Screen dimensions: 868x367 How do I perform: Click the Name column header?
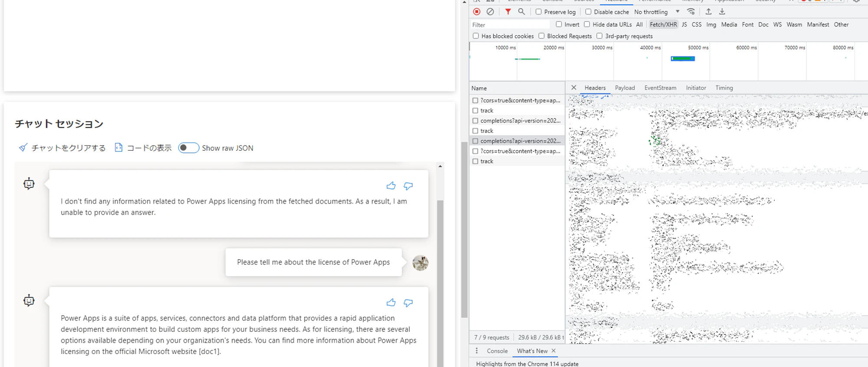pyautogui.click(x=517, y=88)
